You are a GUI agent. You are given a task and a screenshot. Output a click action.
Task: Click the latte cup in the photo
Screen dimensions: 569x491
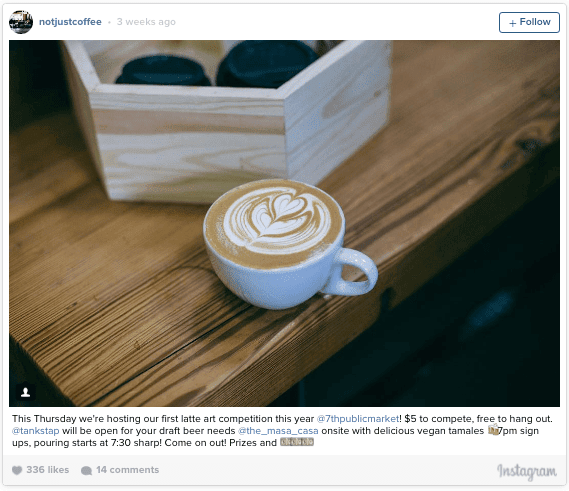click(x=290, y=244)
